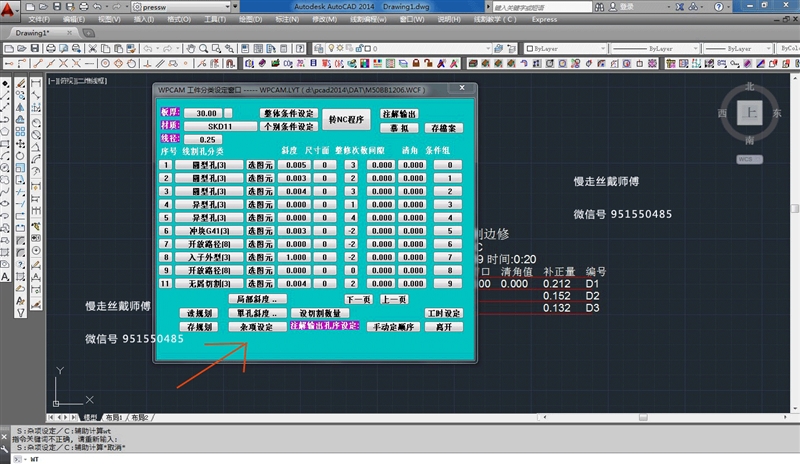Click the ViewCube top face
Screen dimensions: 800x464
[750, 114]
